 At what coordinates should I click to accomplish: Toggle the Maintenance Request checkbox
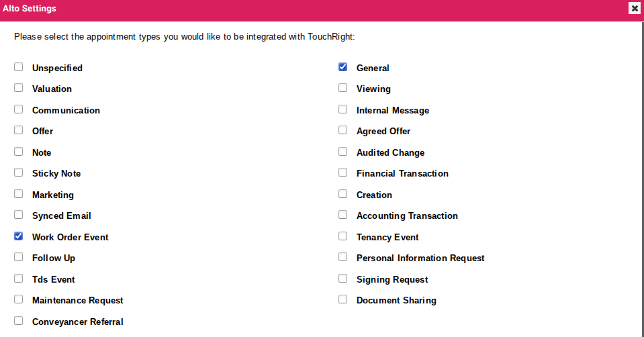tap(19, 299)
